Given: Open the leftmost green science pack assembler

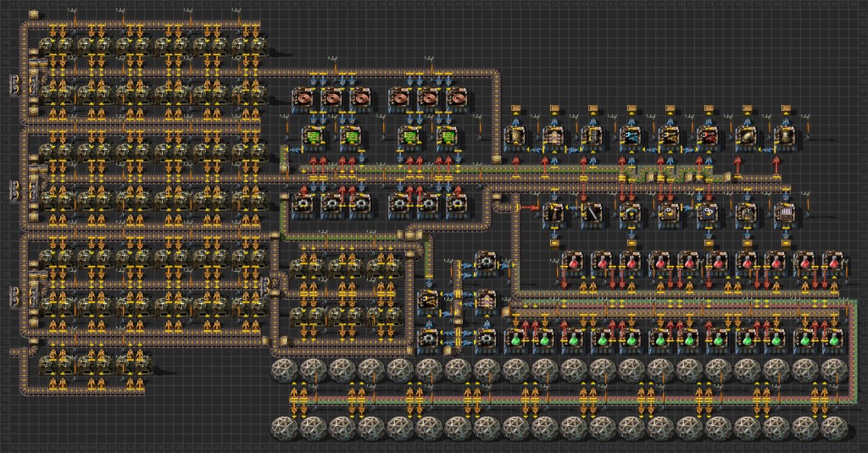Looking at the screenshot, I should tap(515, 340).
